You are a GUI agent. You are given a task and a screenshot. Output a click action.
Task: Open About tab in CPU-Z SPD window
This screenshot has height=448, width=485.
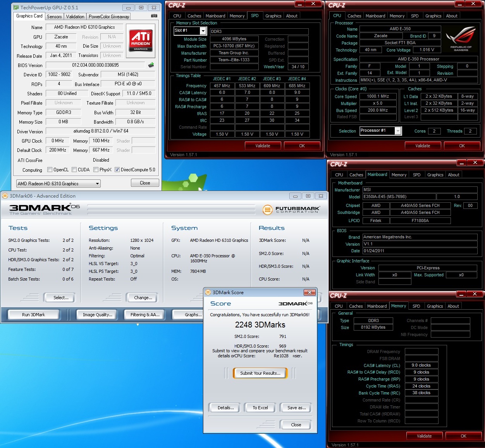point(292,16)
